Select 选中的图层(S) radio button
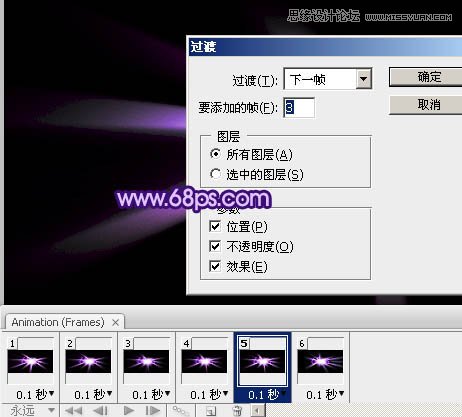The height and width of the screenshot is (417, 462). 215,174
